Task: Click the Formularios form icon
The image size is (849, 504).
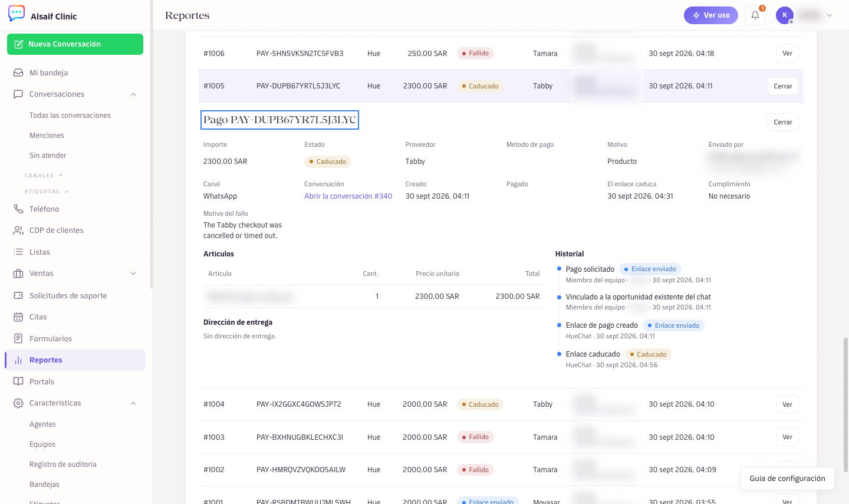Action: pos(18,338)
